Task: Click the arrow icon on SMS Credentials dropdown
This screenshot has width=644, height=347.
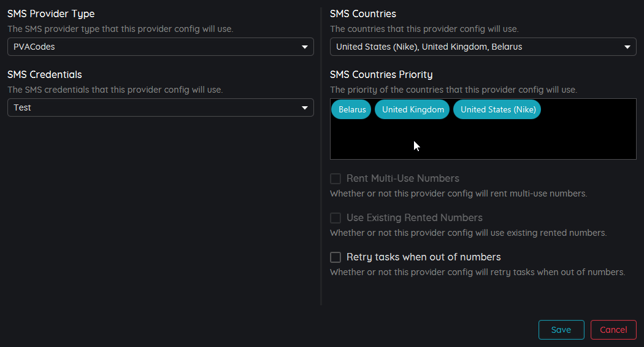Action: tap(305, 108)
